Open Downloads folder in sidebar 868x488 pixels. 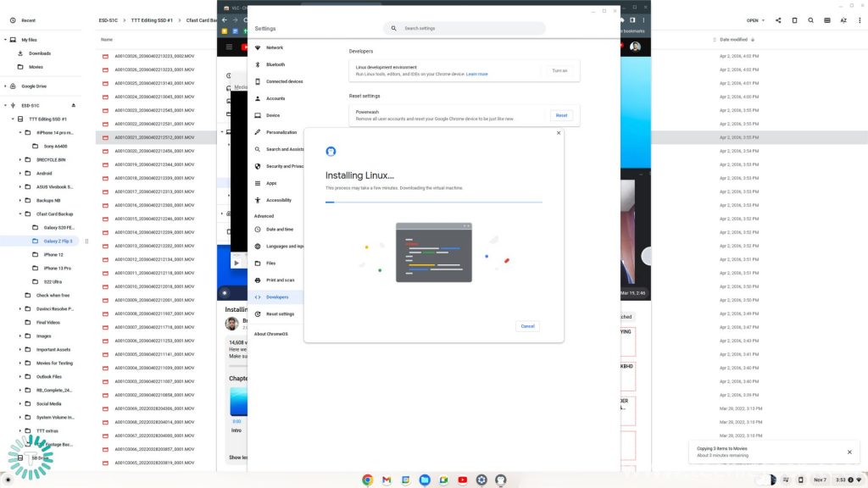pyautogui.click(x=39, y=53)
